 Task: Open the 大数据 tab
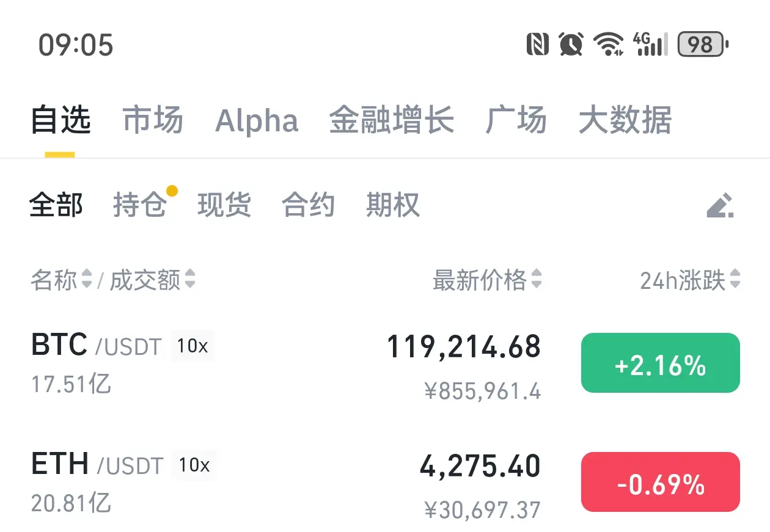[x=625, y=120]
